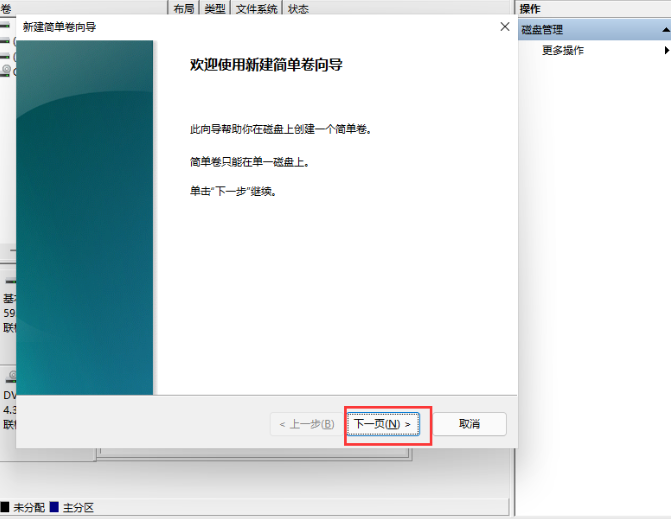
Task: Open 更多操作 in the actions pane
Action: [563, 50]
